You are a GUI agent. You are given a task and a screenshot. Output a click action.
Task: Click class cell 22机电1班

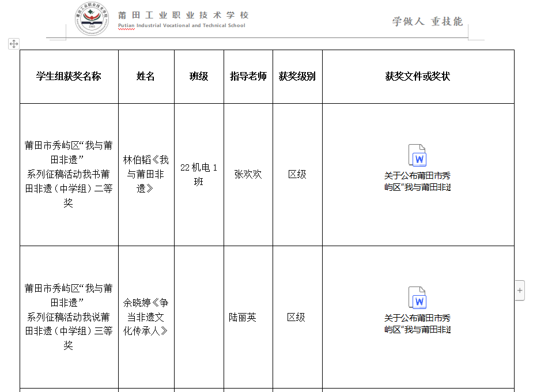[199, 175]
